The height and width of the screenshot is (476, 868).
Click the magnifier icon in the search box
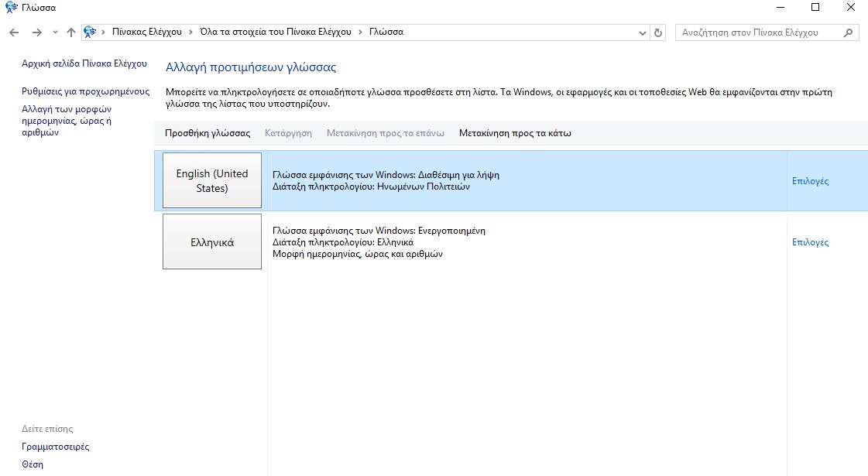coord(849,33)
